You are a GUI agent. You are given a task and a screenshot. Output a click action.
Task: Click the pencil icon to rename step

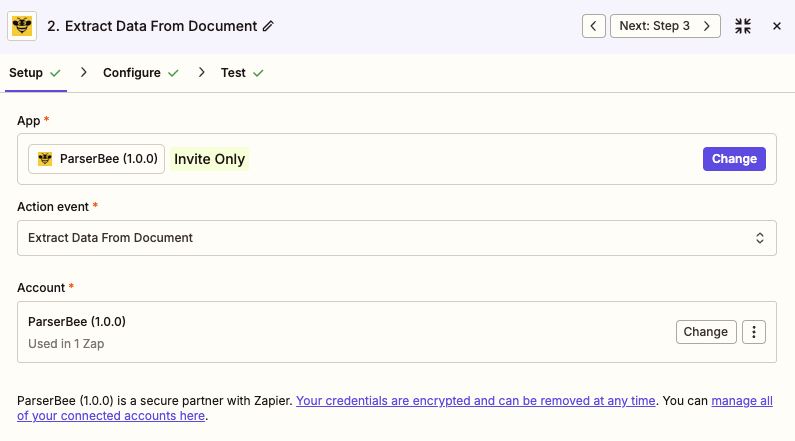pyautogui.click(x=268, y=26)
